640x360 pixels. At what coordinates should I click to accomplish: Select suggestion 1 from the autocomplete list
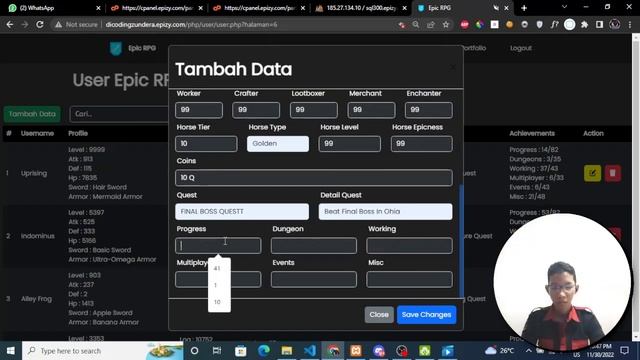tap(216, 285)
